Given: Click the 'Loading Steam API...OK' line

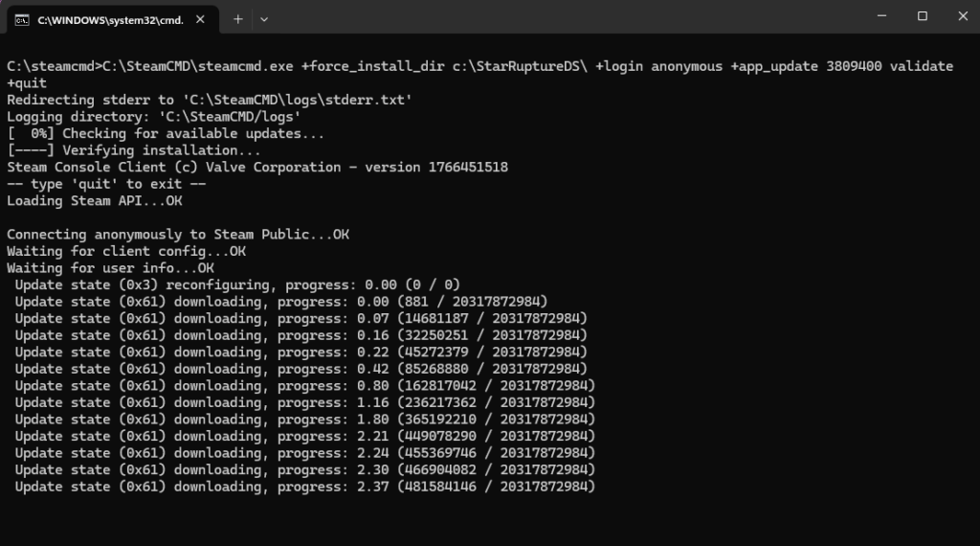Looking at the screenshot, I should 94,200.
